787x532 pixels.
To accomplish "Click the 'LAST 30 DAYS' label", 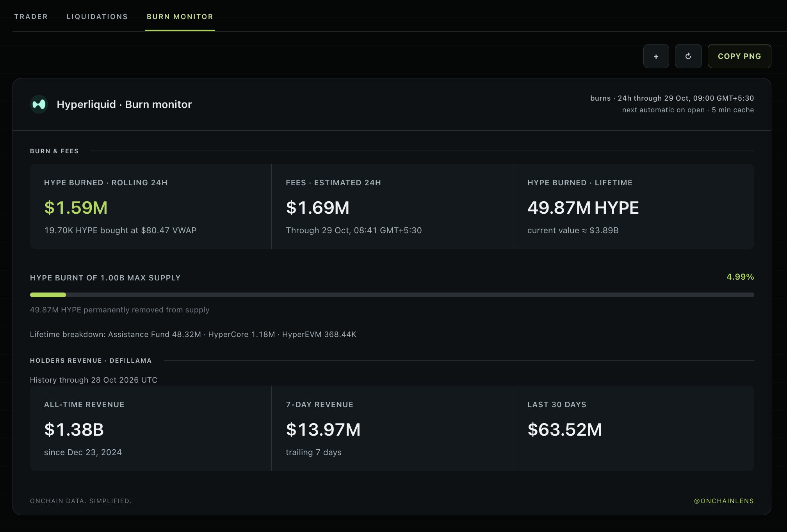I will [x=557, y=404].
